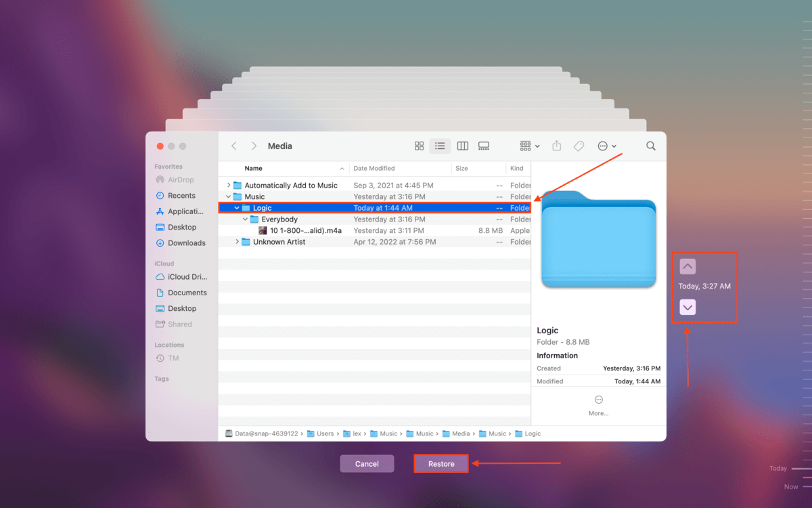Collapse the Music folder disclosure triangle
The height and width of the screenshot is (508, 812).
tap(229, 196)
